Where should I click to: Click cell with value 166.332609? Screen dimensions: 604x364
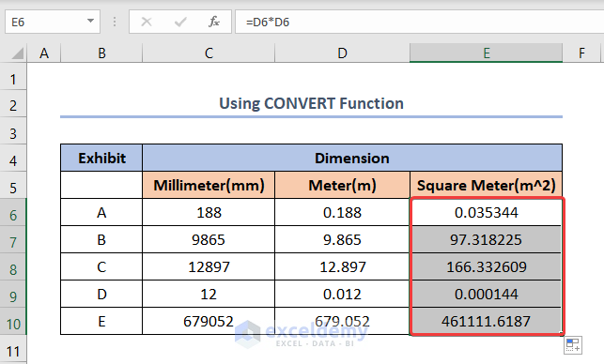point(487,266)
